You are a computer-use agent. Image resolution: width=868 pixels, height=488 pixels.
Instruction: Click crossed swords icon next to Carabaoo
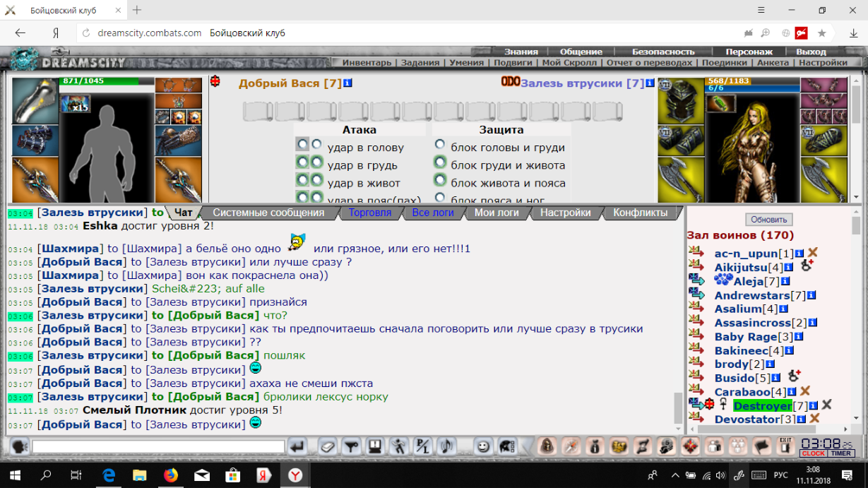pyautogui.click(x=804, y=391)
